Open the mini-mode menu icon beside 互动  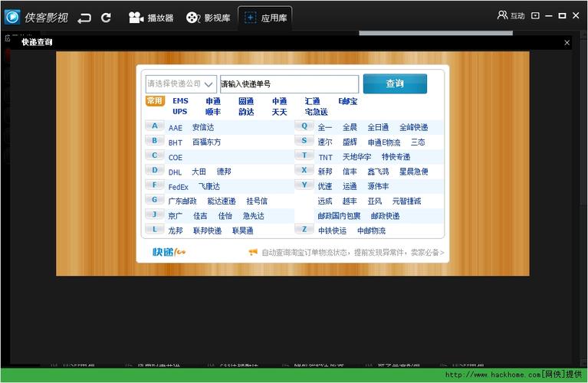point(536,16)
